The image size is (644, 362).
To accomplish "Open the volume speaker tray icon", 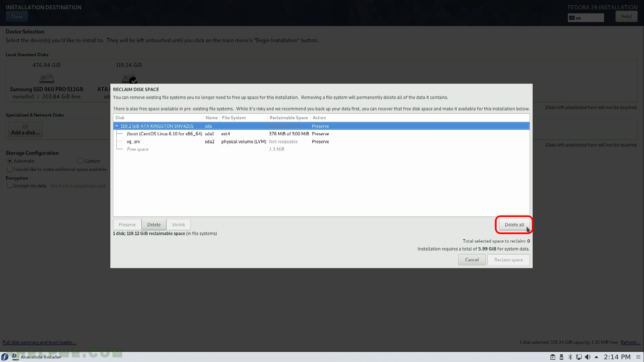I will pos(588,357).
